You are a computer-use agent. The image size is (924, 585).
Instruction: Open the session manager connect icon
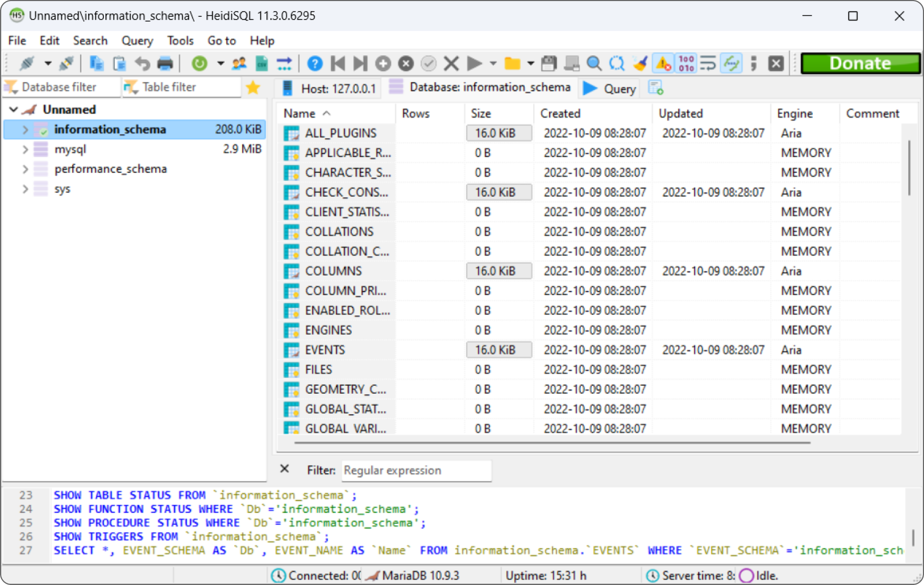(x=26, y=64)
